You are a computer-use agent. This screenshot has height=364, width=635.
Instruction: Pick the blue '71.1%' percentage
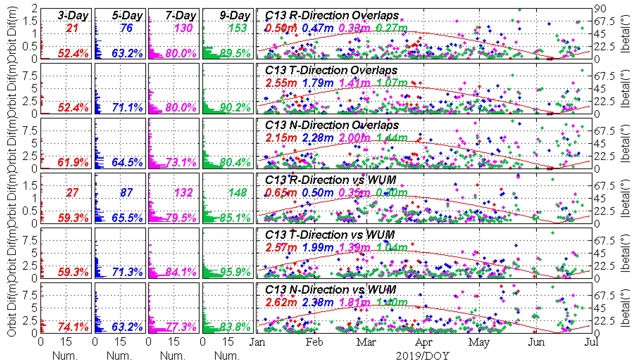(x=127, y=107)
